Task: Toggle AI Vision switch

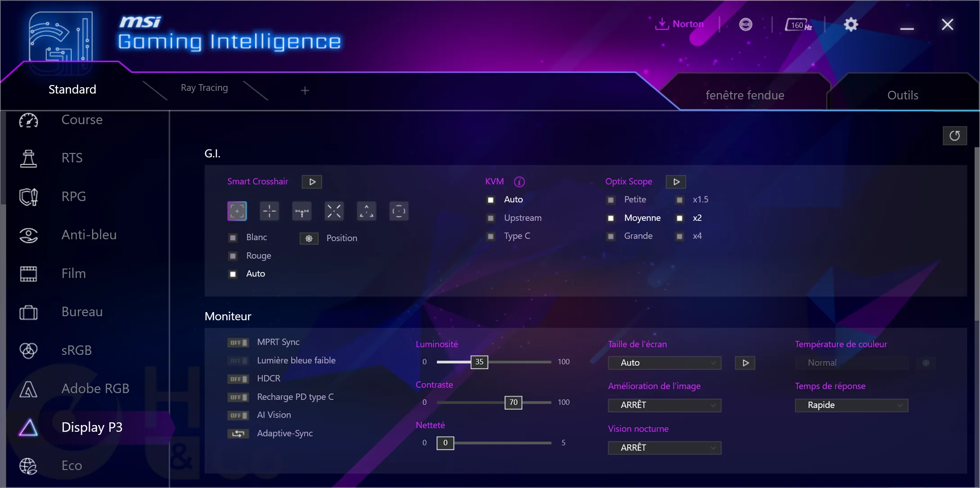Action: pyautogui.click(x=238, y=414)
